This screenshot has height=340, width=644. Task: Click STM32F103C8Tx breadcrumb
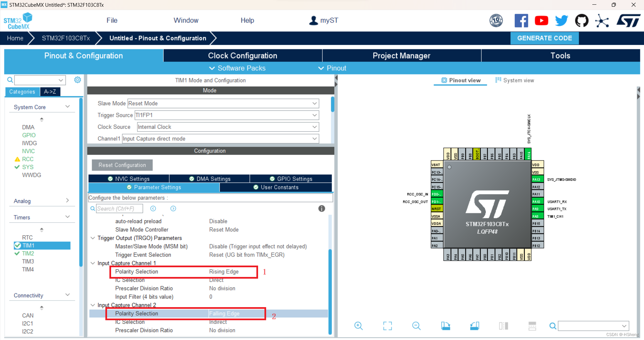66,38
